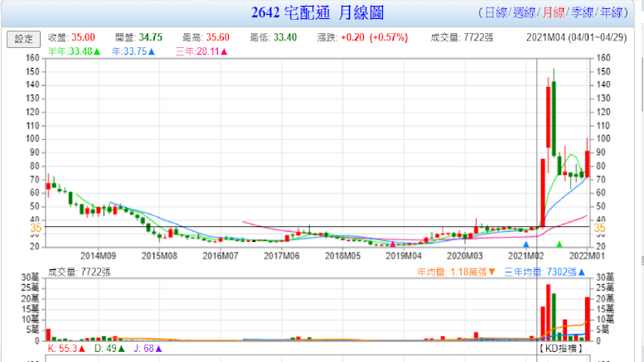Image resolution: width=644 pixels, height=362 pixels.
Task: Click the 2021M02 x-axis label
Action: [525, 256]
